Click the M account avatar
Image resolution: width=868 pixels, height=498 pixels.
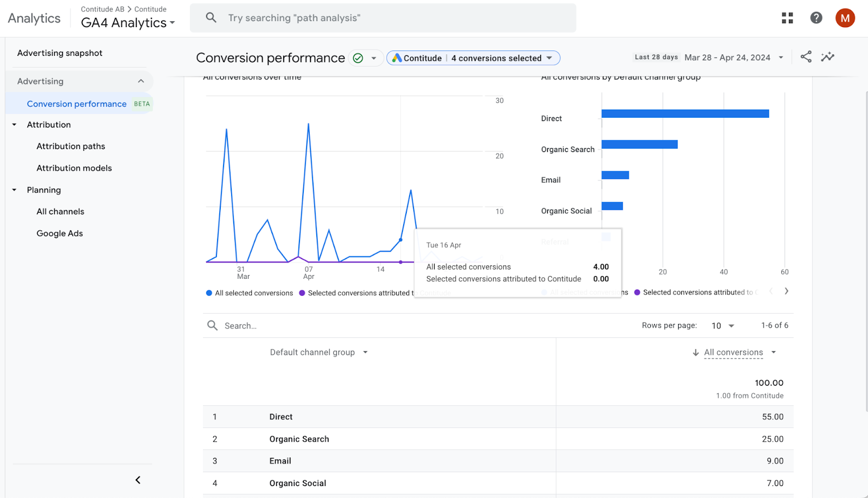click(845, 18)
